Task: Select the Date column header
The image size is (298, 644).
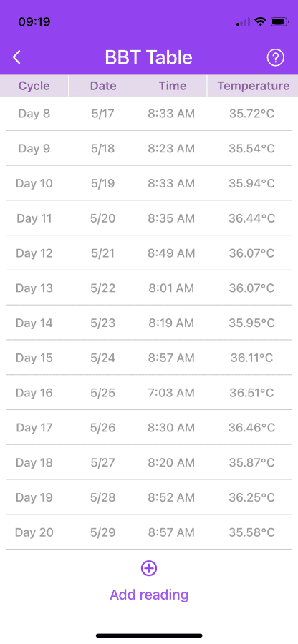Action: coord(103,86)
